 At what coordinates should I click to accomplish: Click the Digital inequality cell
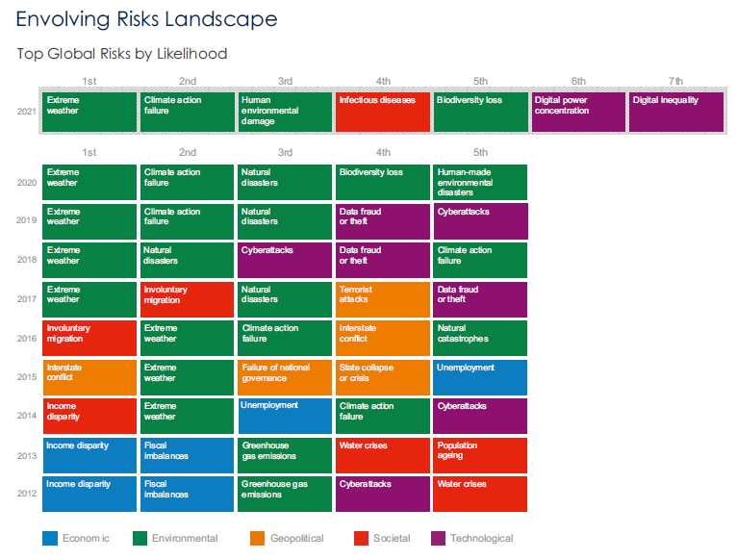pyautogui.click(x=676, y=112)
